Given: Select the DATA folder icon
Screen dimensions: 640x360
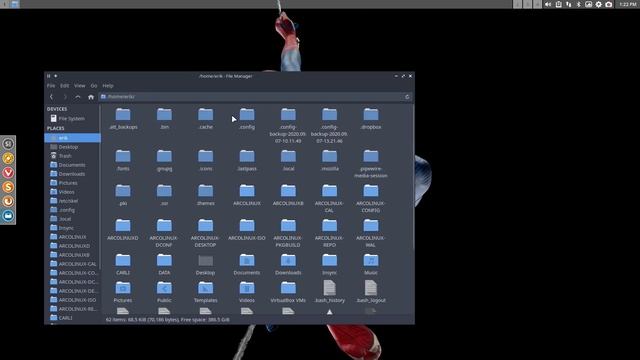Looking at the screenshot, I should [164, 260].
